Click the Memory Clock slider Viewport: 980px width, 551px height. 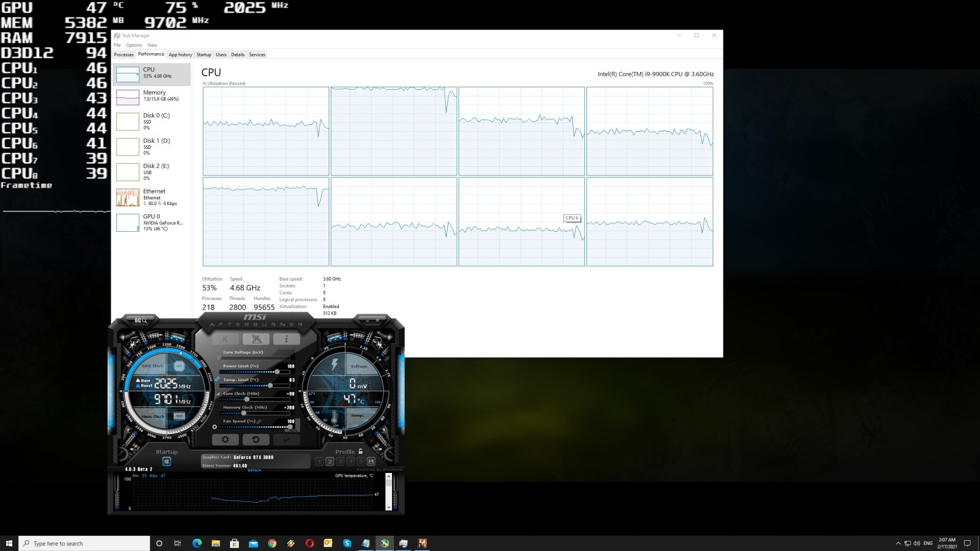pyautogui.click(x=243, y=413)
